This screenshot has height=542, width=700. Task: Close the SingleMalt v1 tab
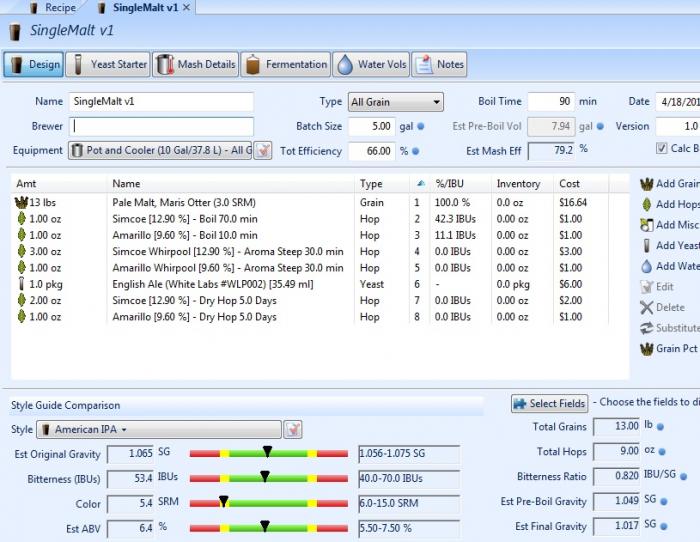pos(187,8)
